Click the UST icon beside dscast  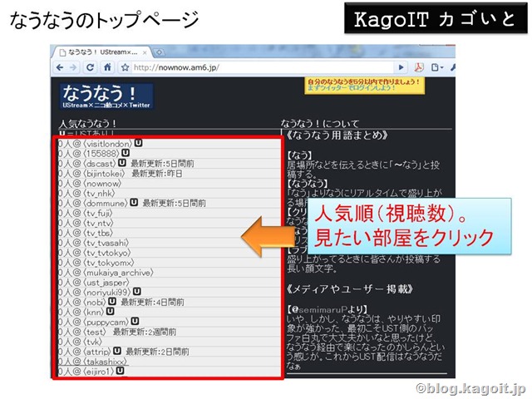coord(122,163)
